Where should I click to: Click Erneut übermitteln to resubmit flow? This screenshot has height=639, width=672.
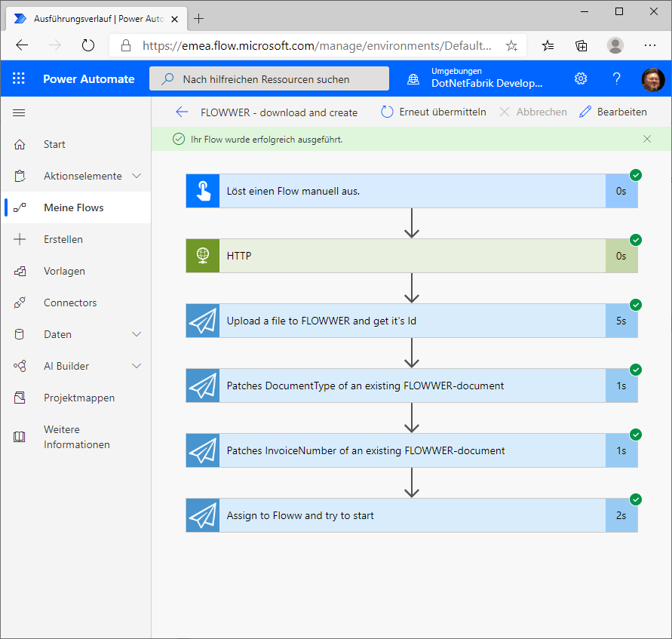pyautogui.click(x=433, y=112)
